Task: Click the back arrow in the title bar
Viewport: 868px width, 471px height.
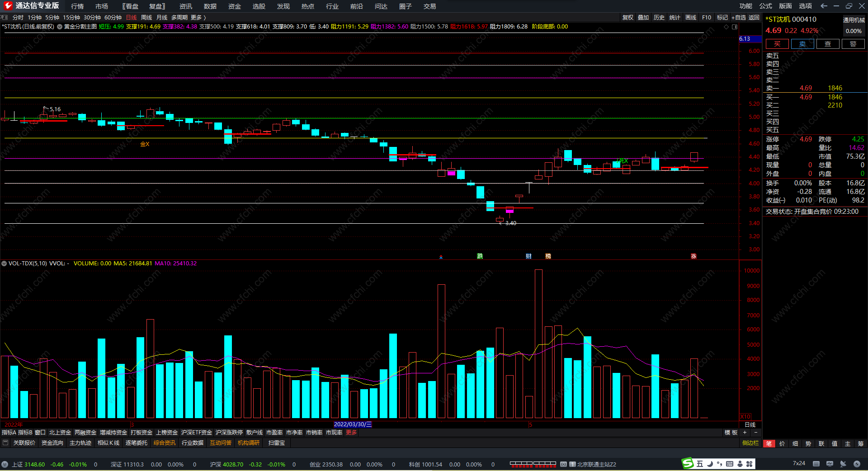Action: (x=824, y=6)
